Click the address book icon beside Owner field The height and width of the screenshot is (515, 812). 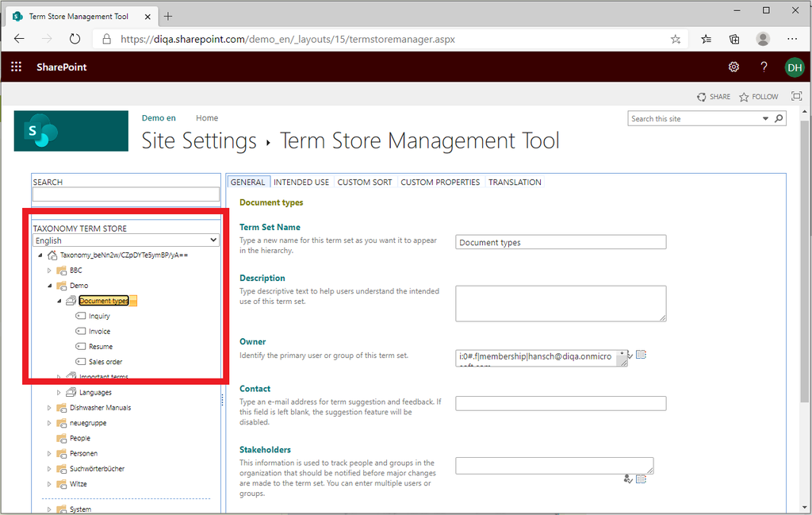point(642,355)
